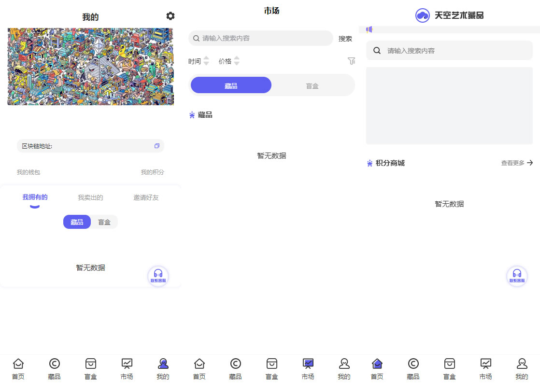Toggle the 价格 sort arrows

(x=237, y=61)
